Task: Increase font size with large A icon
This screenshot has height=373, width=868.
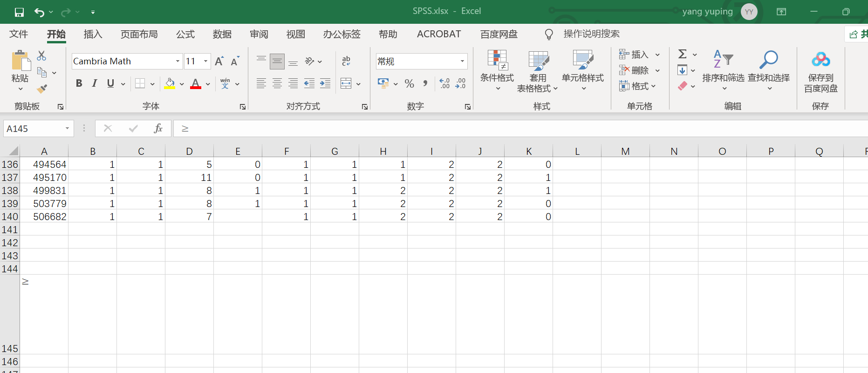Action: 219,61
